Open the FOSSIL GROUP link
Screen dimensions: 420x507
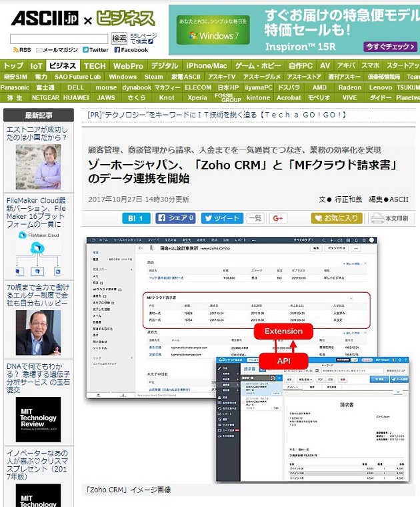tap(228, 97)
